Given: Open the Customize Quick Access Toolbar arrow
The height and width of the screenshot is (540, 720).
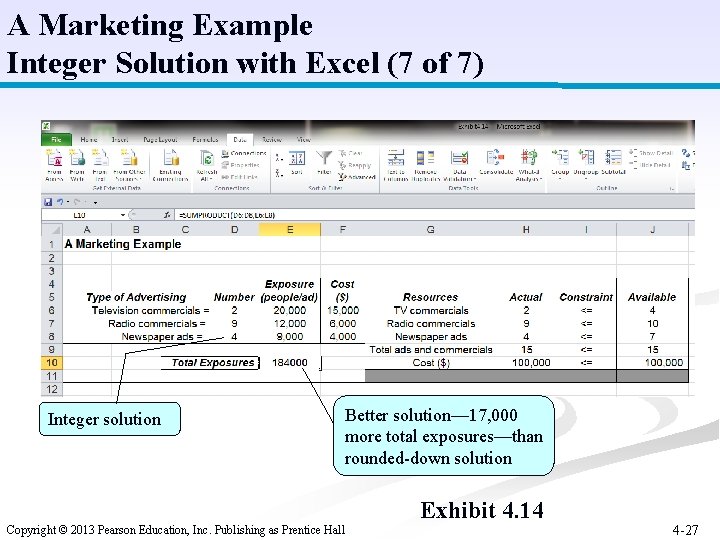Looking at the screenshot, I should 96,202.
